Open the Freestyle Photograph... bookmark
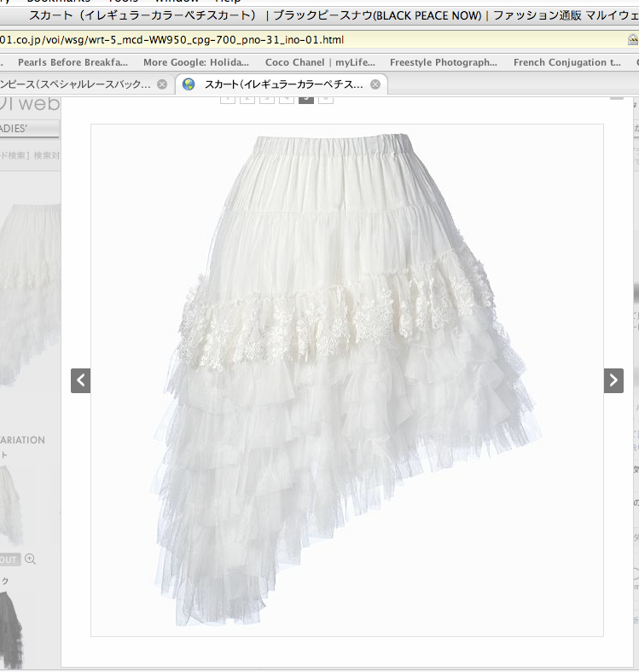The image size is (639, 672). (444, 62)
